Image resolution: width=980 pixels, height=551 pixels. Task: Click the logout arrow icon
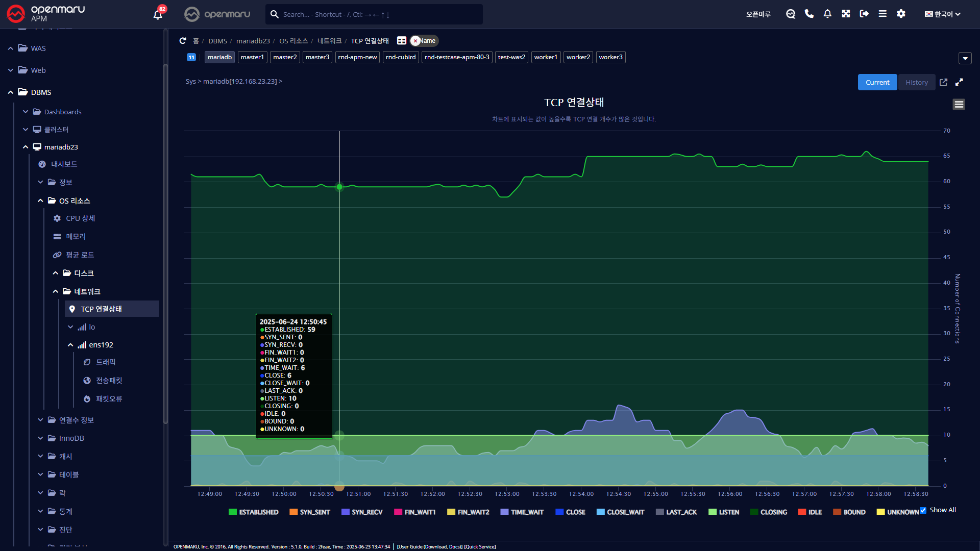coord(864,14)
